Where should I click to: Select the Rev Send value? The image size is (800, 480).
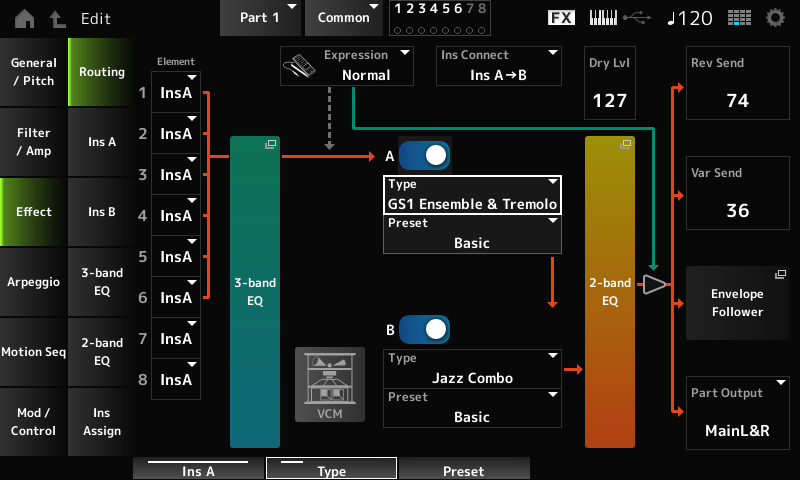[x=739, y=92]
